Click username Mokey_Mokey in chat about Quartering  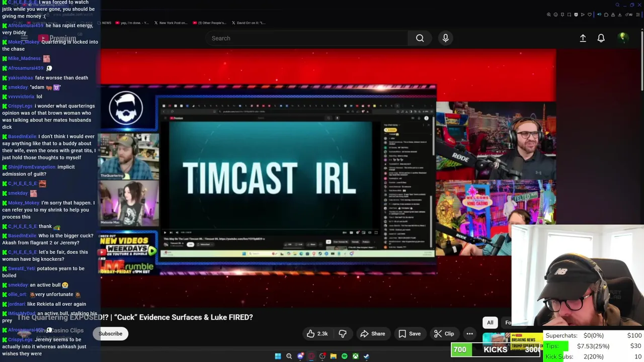(24, 42)
